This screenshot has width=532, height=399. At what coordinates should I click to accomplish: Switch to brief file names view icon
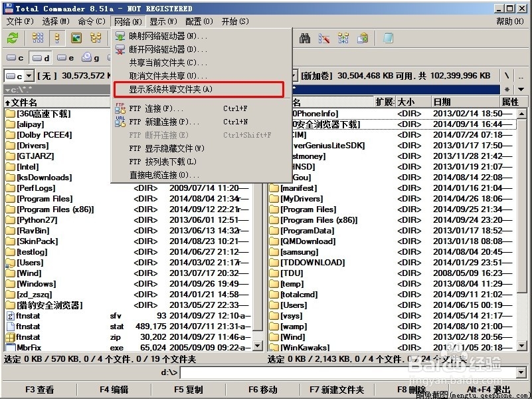(x=38, y=38)
